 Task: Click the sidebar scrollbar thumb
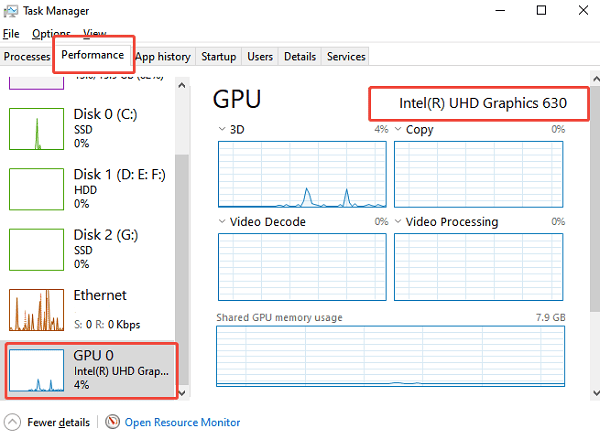coord(182,269)
